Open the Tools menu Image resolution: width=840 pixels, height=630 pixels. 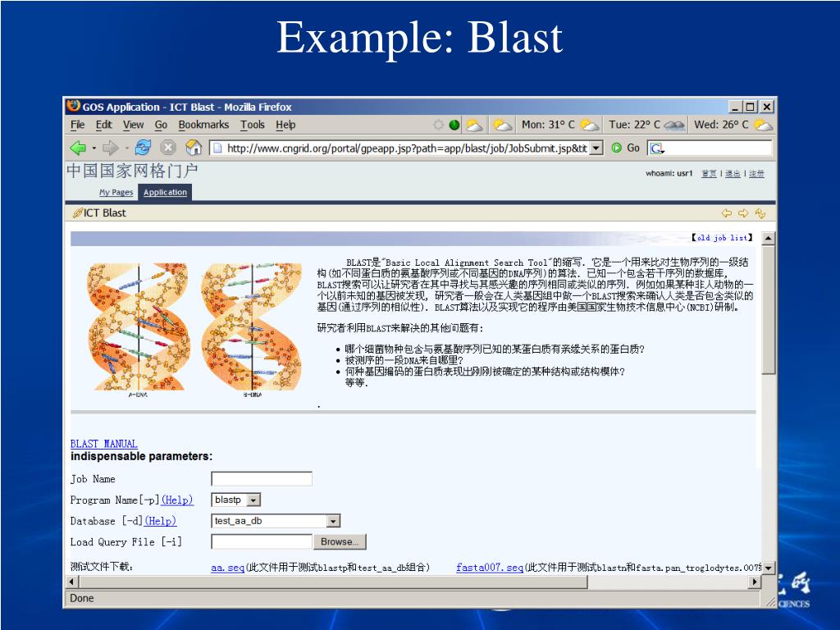click(253, 125)
